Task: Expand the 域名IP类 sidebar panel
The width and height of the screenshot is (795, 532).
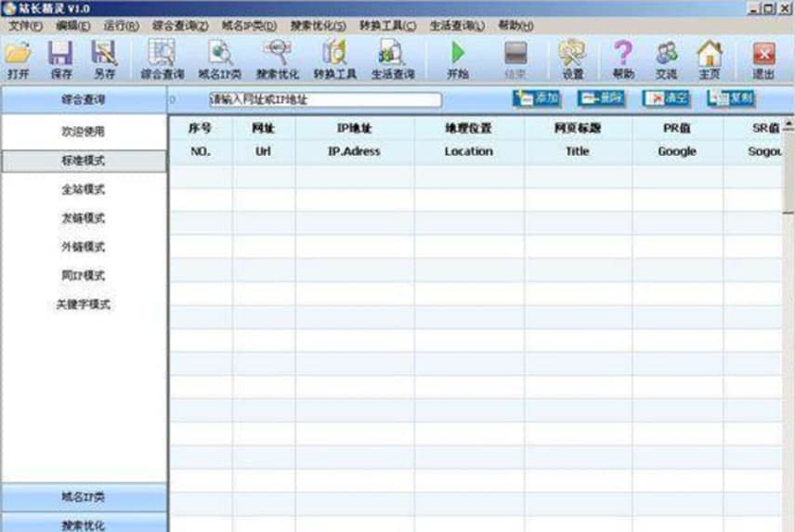Action: click(x=84, y=497)
